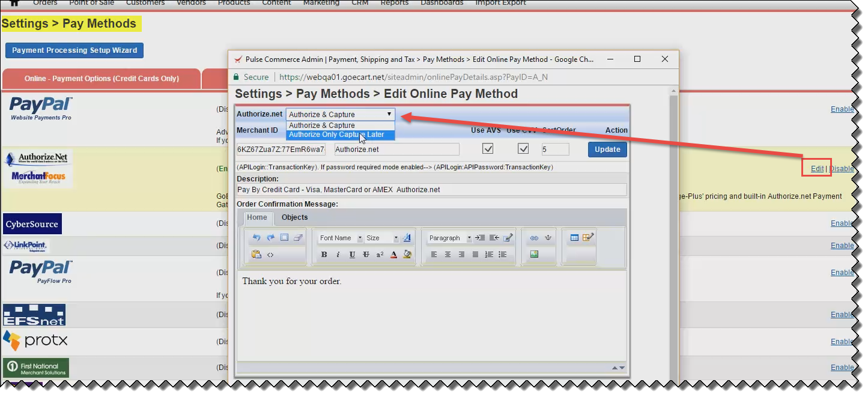Enable the CyberSource pay method

[x=842, y=223]
